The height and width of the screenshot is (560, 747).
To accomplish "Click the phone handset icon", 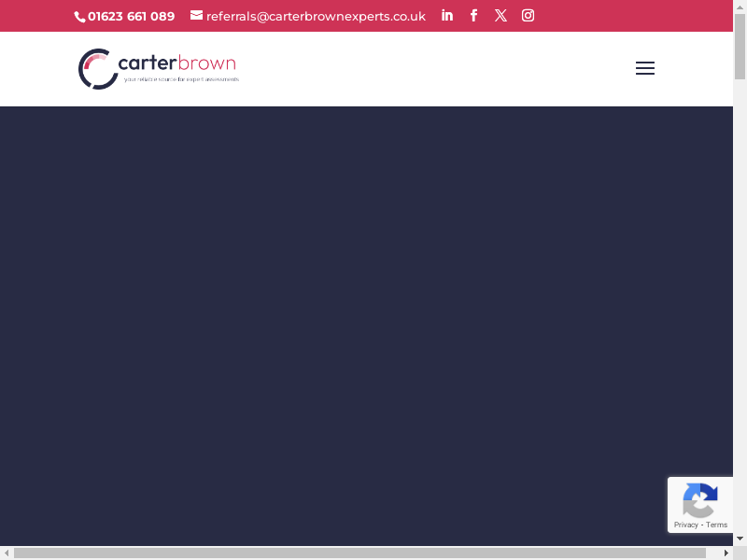I will click(80, 17).
